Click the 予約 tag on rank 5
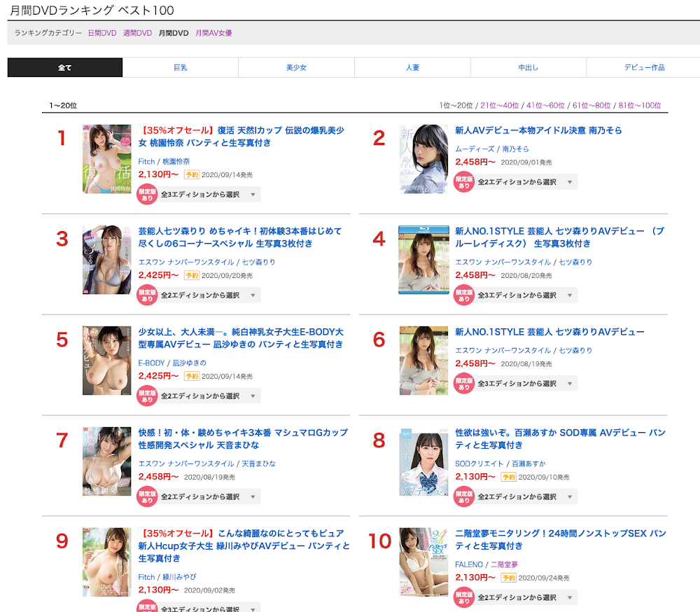The width and height of the screenshot is (700, 612). [x=192, y=376]
